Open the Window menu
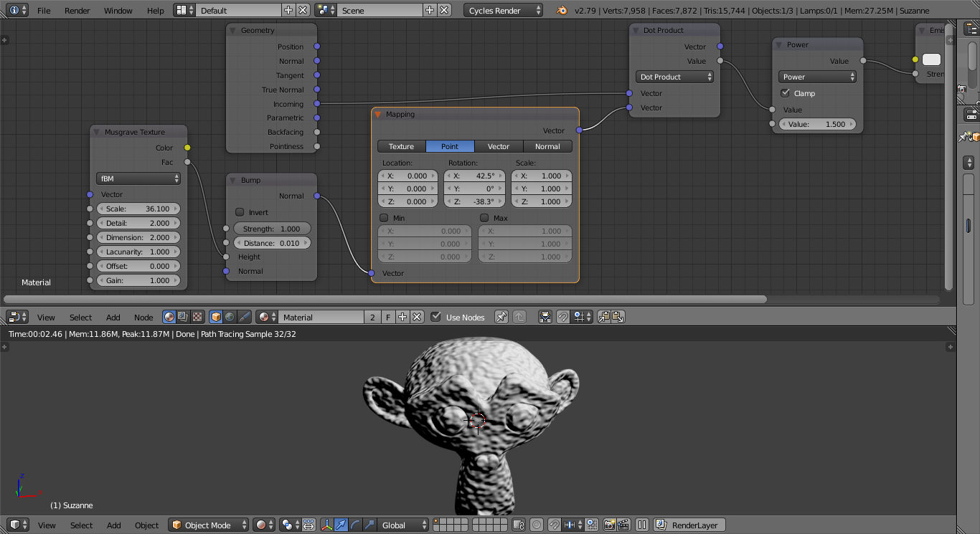 (118, 11)
